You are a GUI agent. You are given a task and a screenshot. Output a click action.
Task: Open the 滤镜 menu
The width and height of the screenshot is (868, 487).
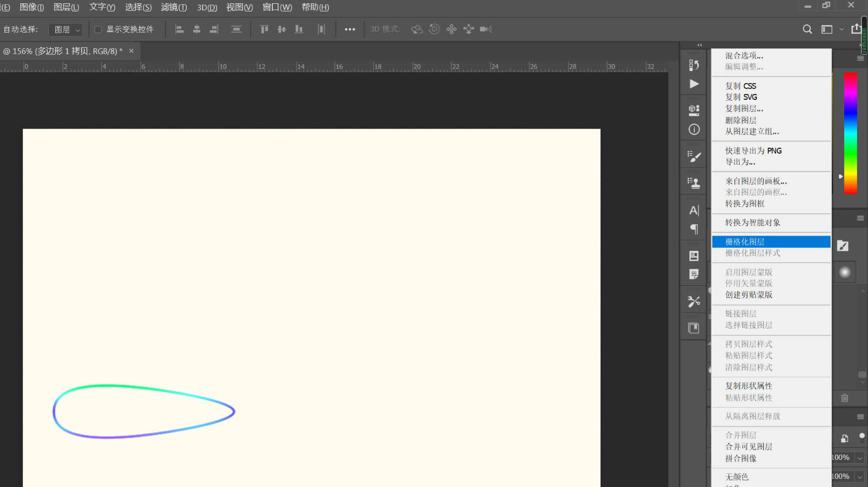pyautogui.click(x=174, y=7)
